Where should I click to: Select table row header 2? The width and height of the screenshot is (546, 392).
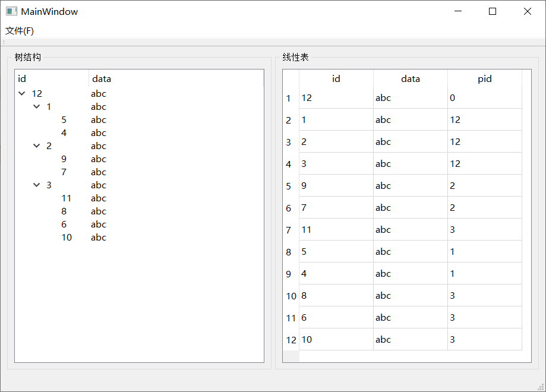tap(291, 120)
